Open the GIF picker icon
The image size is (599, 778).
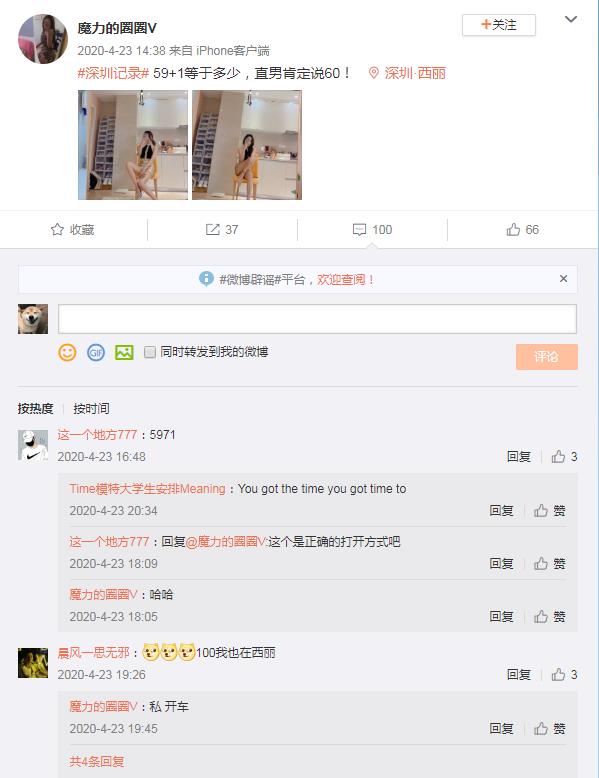point(96,352)
